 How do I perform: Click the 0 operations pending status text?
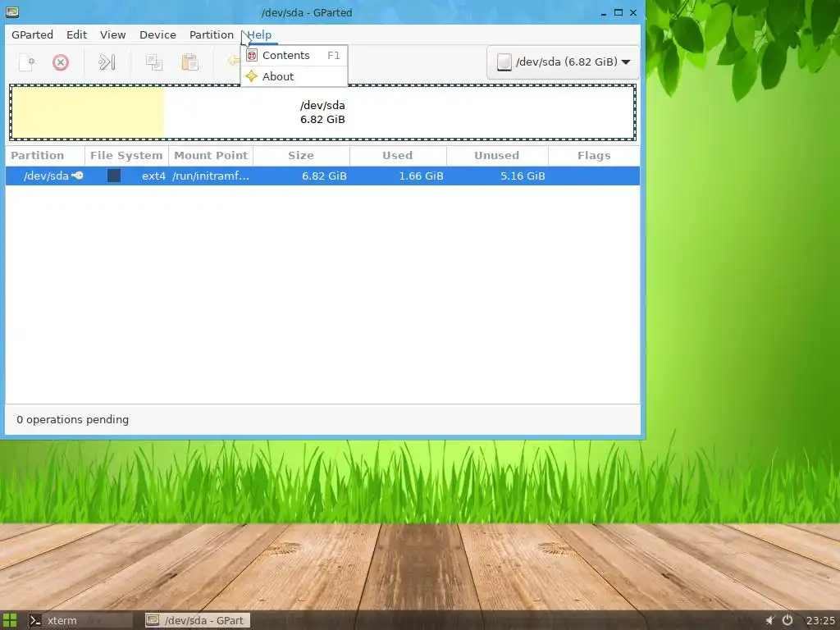coord(73,419)
